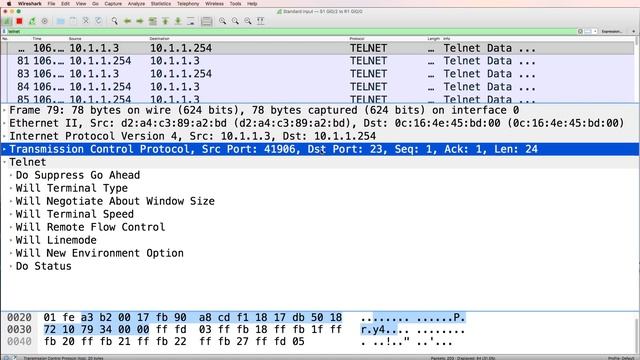This screenshot has height=360, width=640.
Task: Sort packets by Protocol column
Action: click(357, 39)
